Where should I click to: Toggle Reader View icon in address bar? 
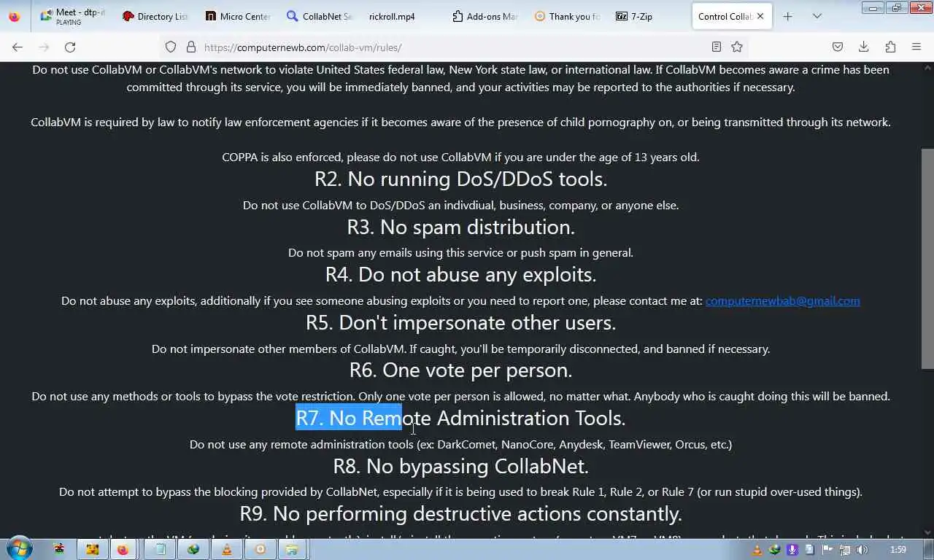717,47
